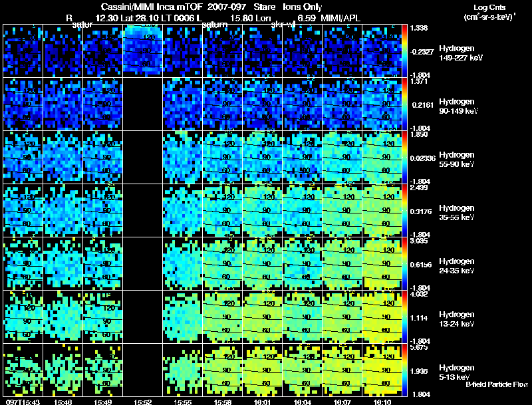
Task: Click the colorbar maximum value 1.338
Action: [x=419, y=28]
